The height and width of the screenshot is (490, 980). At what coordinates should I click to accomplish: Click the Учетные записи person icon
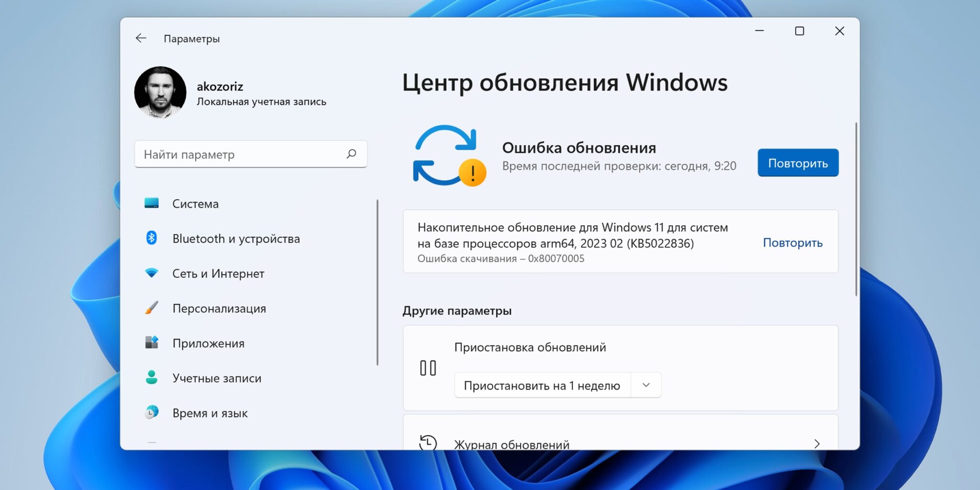[152, 378]
